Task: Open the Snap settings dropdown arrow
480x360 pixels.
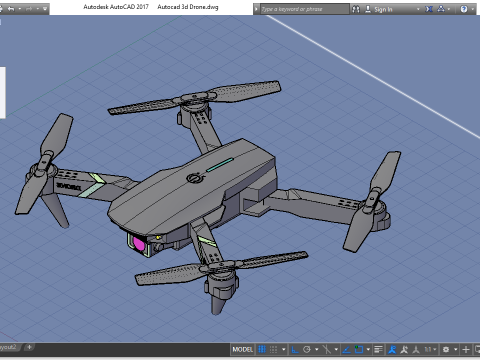Action: pyautogui.click(x=284, y=349)
